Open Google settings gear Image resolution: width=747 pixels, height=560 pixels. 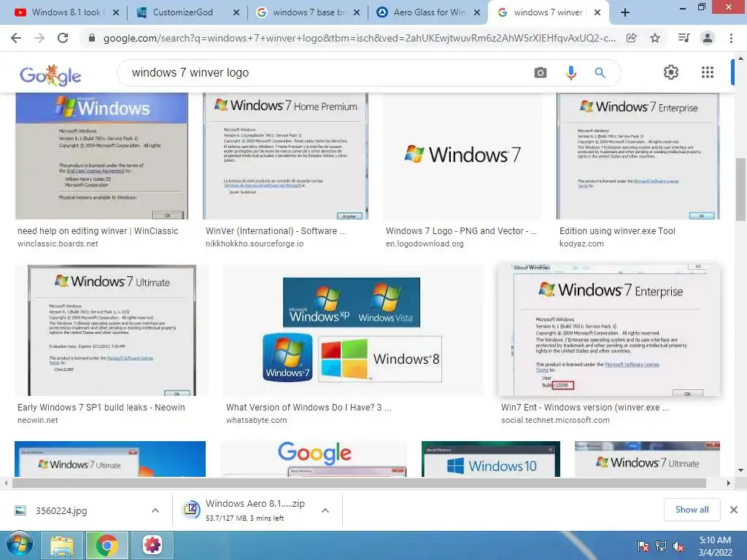pos(671,72)
